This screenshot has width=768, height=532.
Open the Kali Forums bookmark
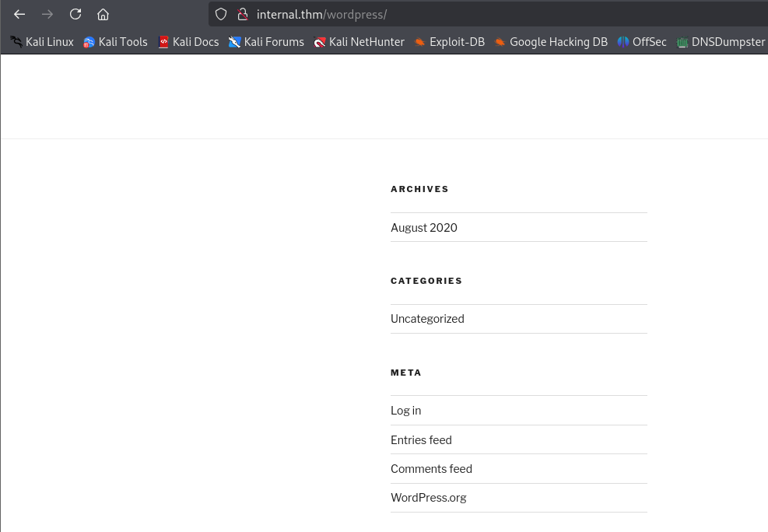(266, 42)
